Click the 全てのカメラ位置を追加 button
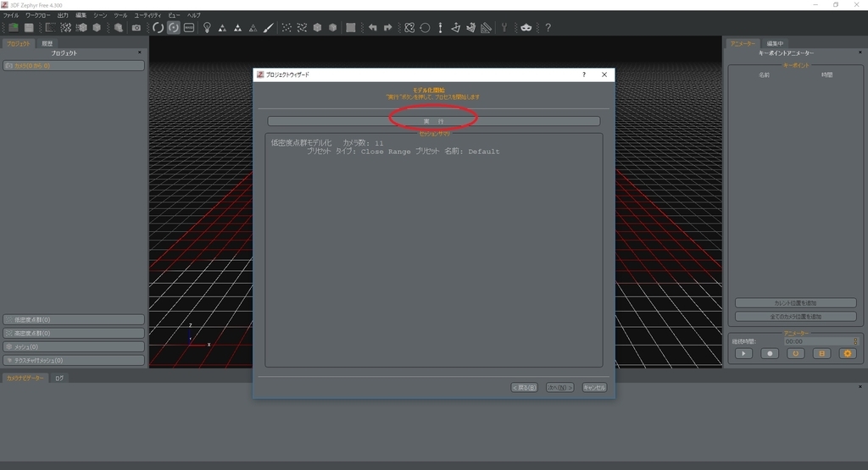 (x=795, y=317)
